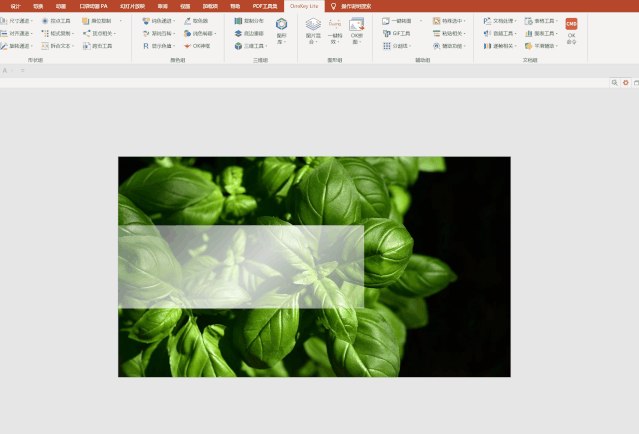Click the 特殊选中 special selection icon
This screenshot has width=639, height=434.
pyautogui.click(x=436, y=21)
